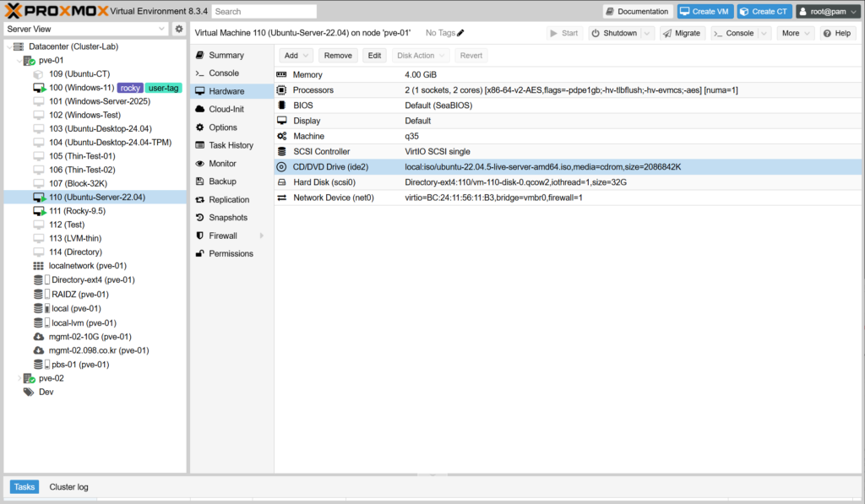The height and width of the screenshot is (504, 865).
Task: Click the Migrate button
Action: click(x=681, y=33)
